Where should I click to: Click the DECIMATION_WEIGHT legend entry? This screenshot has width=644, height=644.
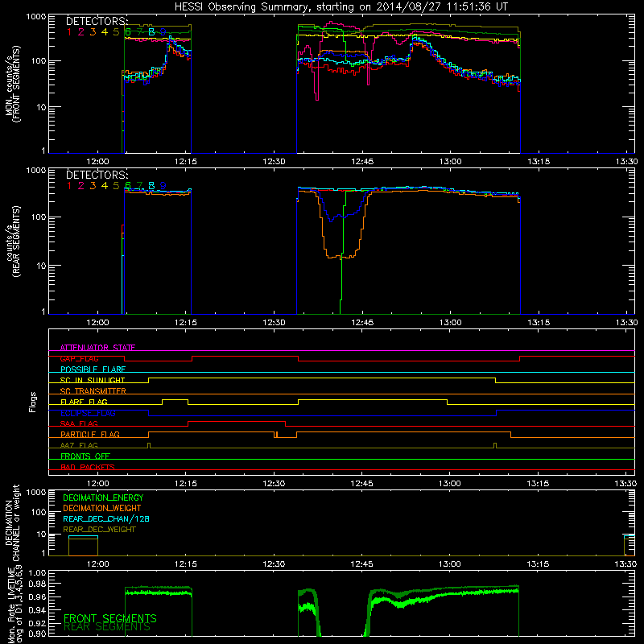click(x=102, y=508)
